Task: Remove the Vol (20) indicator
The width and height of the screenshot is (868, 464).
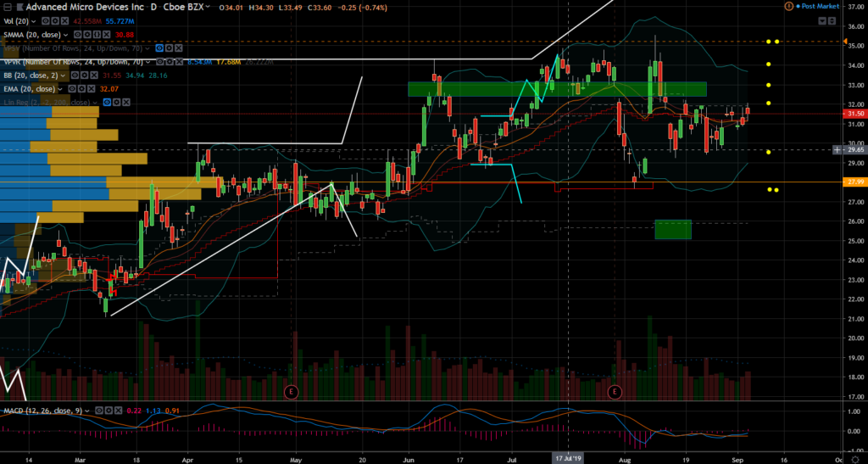Action: pos(64,21)
